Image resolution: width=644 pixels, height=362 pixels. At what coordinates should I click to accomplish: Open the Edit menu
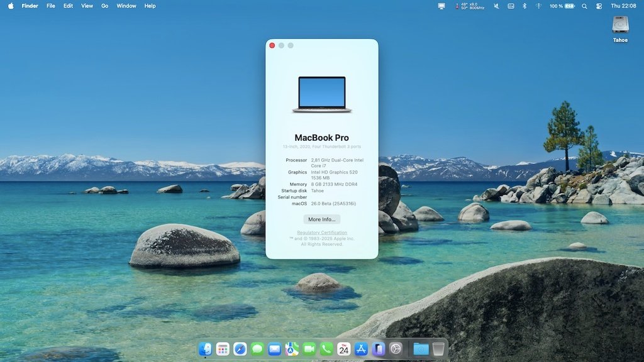coord(68,6)
